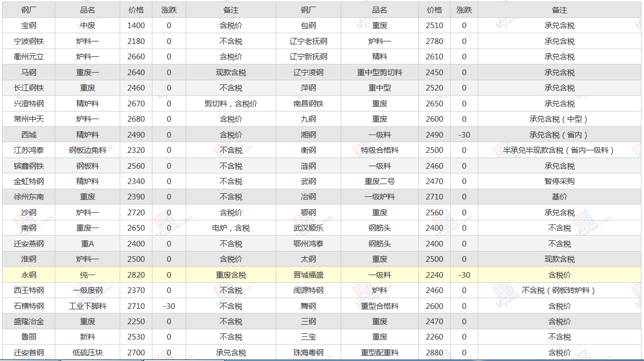Select the price 2880 for 珠海粤钢
Screen dimensions: 644x361
pyautogui.click(x=434, y=353)
